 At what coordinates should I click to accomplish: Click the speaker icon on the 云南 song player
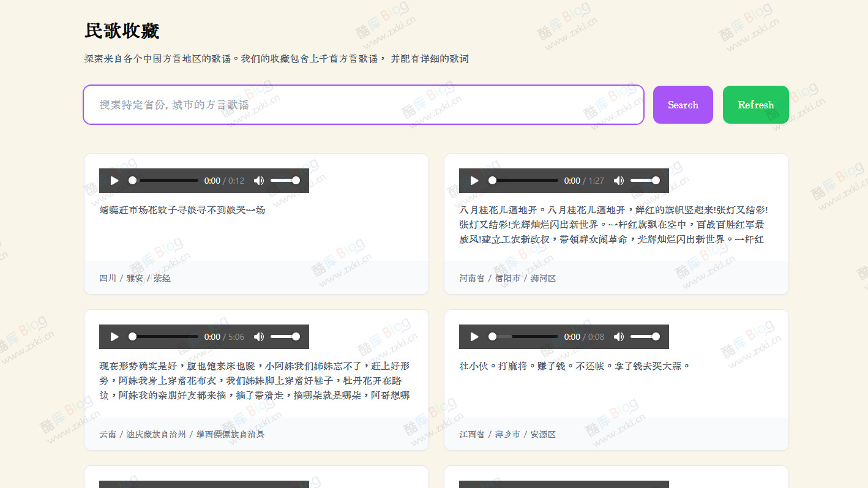(258, 336)
